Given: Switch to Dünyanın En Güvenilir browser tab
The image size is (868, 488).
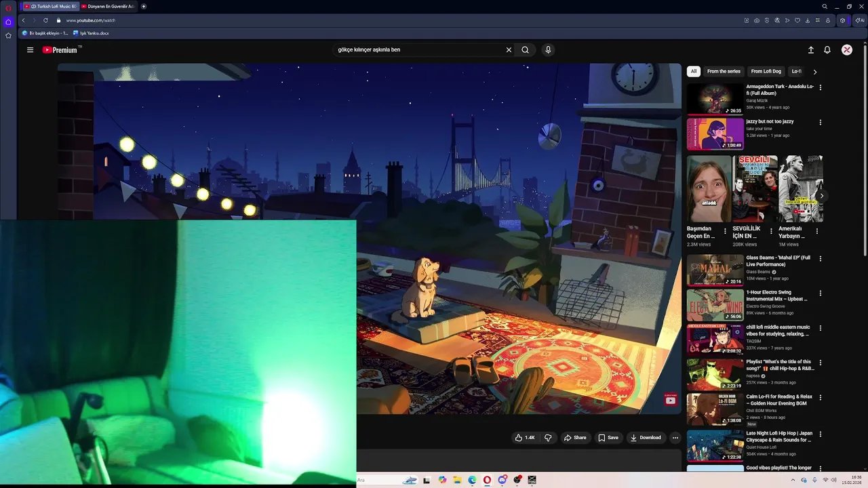Looking at the screenshot, I should 107,6.
